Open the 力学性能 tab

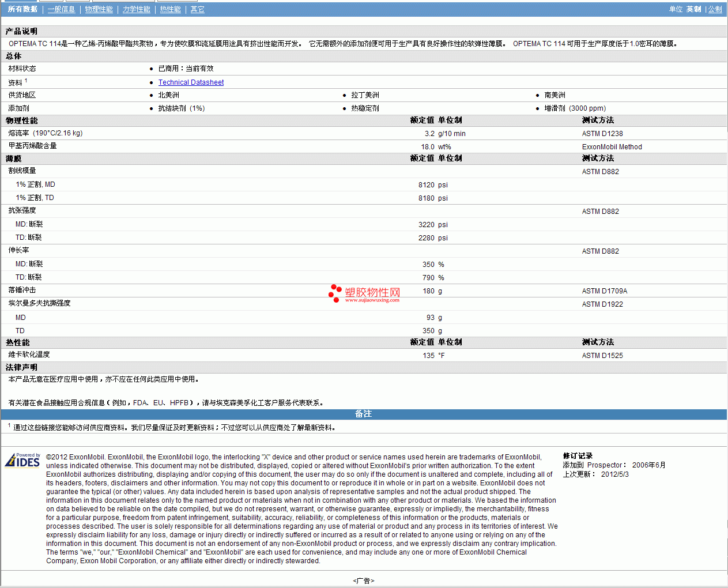(136, 9)
